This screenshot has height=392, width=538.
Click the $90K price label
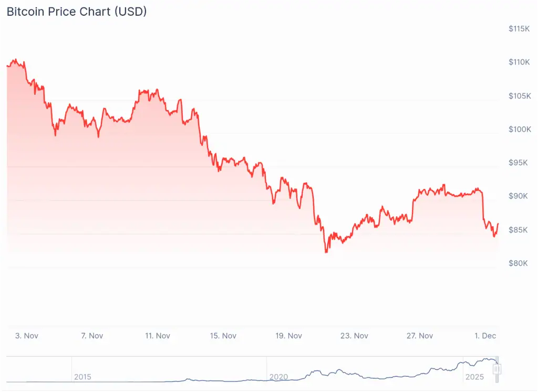[x=520, y=196]
